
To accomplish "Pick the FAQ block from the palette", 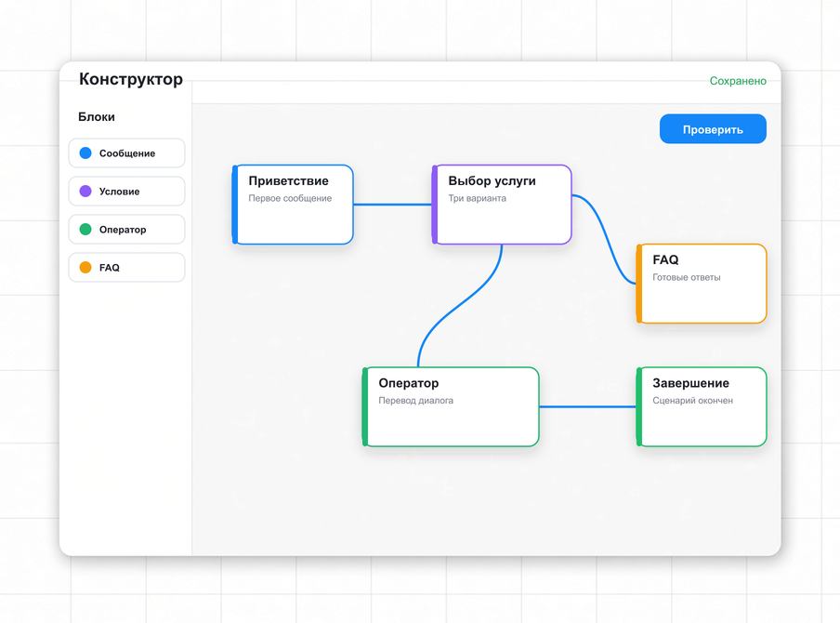I will point(127,267).
